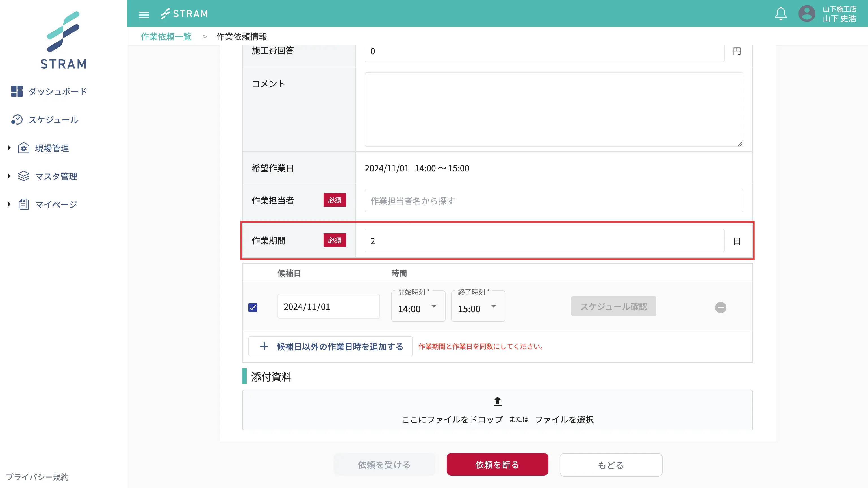This screenshot has width=868, height=488.
Task: Click the 作業依頼一覧 breadcrumb link
Action: pyautogui.click(x=166, y=36)
